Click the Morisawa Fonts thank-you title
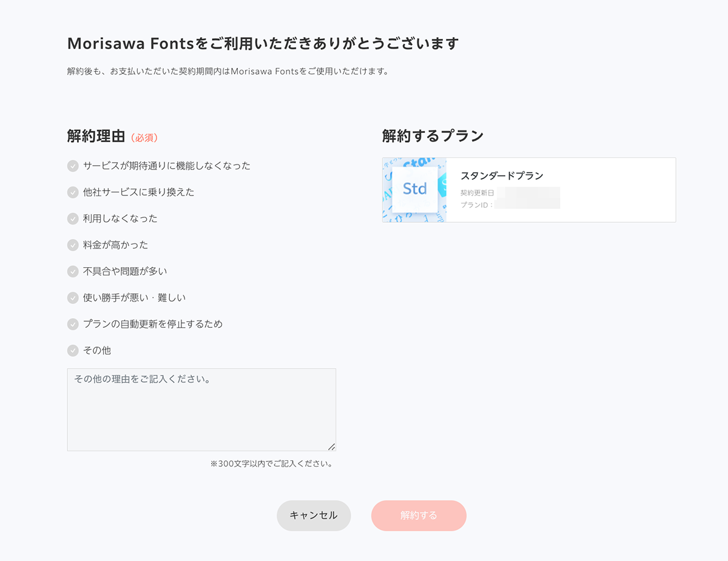 pos(263,43)
